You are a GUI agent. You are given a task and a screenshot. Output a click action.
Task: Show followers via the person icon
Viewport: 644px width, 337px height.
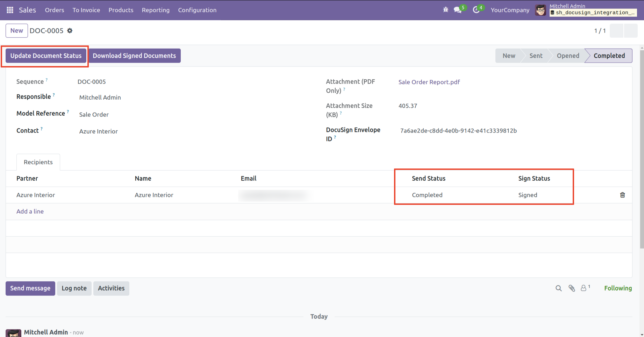(584, 288)
